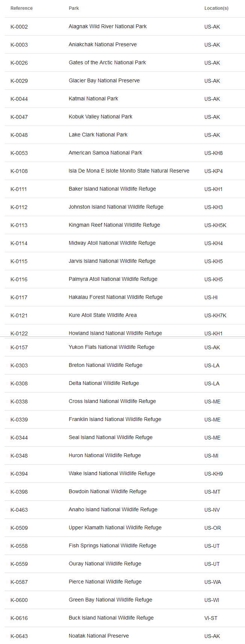Open American Samoa National Park entry
The height and width of the screenshot is (644, 245).
tap(105, 153)
